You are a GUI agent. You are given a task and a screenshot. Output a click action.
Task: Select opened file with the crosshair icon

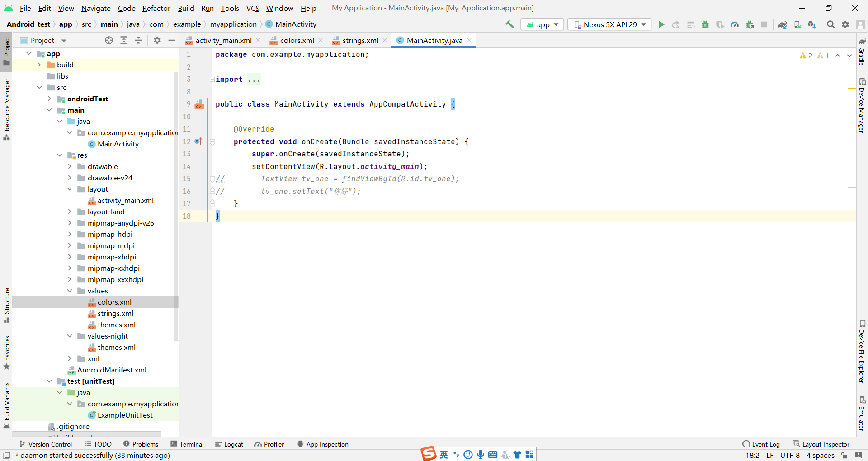click(108, 40)
